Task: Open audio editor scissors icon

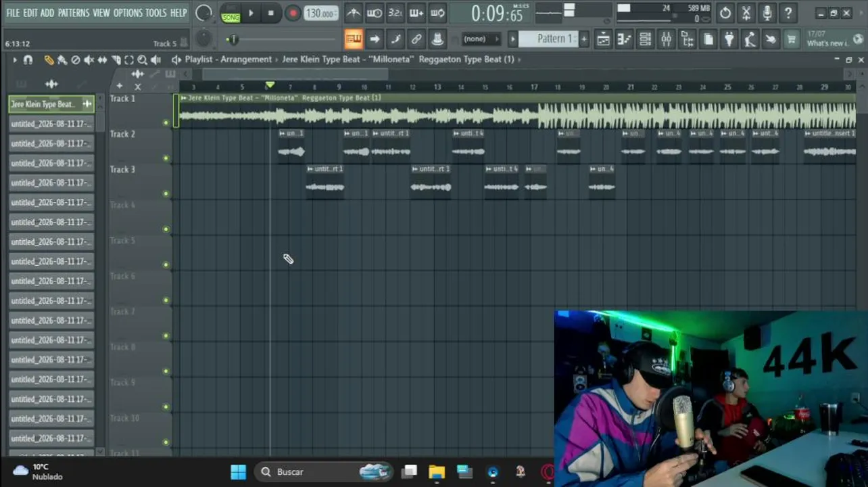Action: click(746, 13)
